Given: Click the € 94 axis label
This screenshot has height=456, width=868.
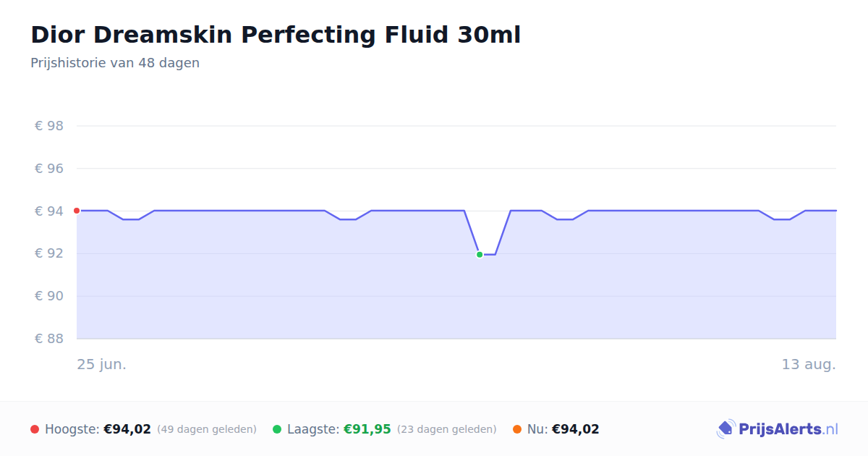Looking at the screenshot, I should coord(49,211).
